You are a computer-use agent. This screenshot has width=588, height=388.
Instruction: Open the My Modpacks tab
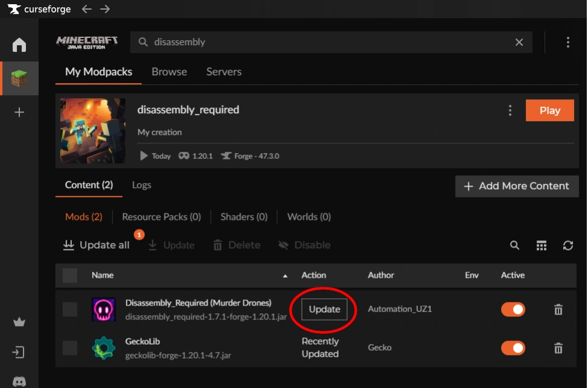(99, 72)
